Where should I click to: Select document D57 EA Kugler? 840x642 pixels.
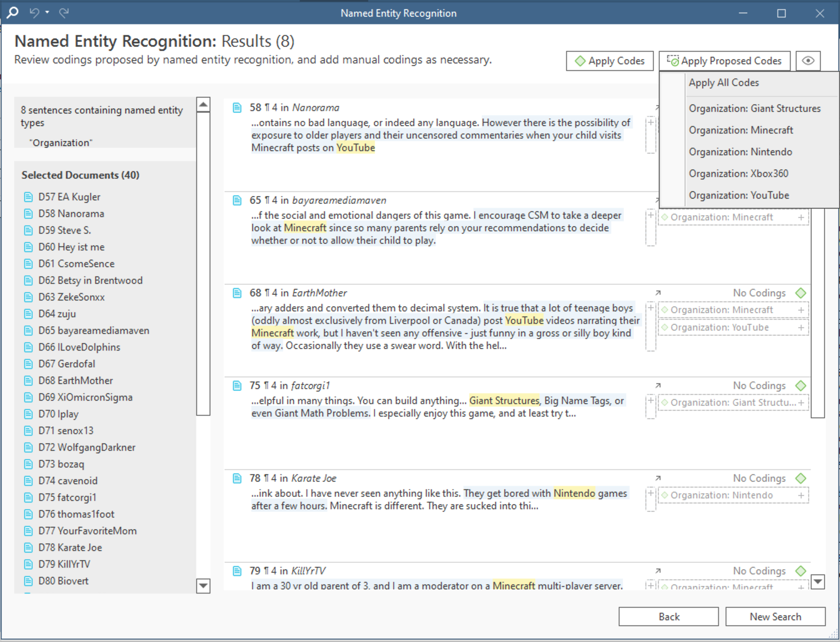69,197
